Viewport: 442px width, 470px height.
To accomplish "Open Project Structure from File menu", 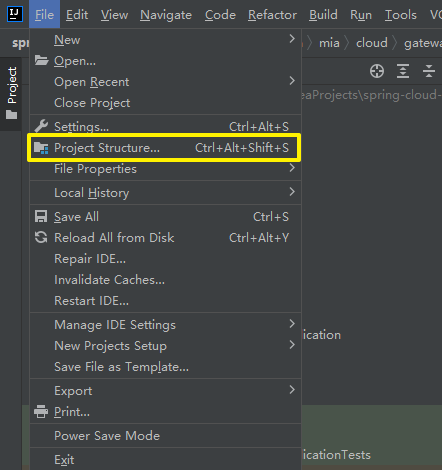I will [165, 148].
